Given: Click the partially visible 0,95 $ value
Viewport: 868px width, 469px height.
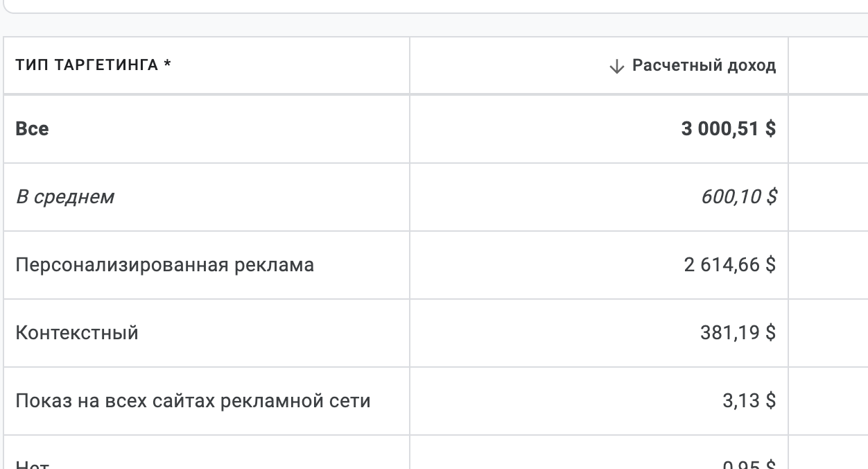Looking at the screenshot, I should pyautogui.click(x=749, y=465).
